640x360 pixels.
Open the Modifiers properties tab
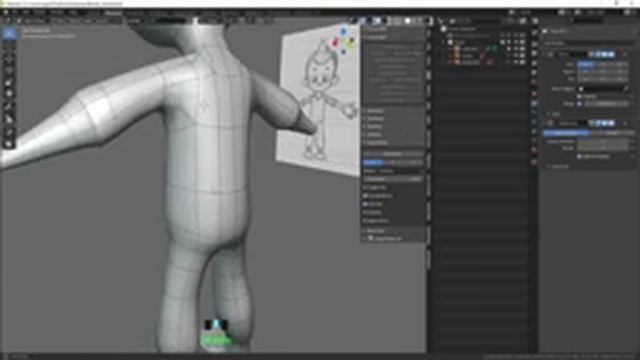[x=534, y=103]
